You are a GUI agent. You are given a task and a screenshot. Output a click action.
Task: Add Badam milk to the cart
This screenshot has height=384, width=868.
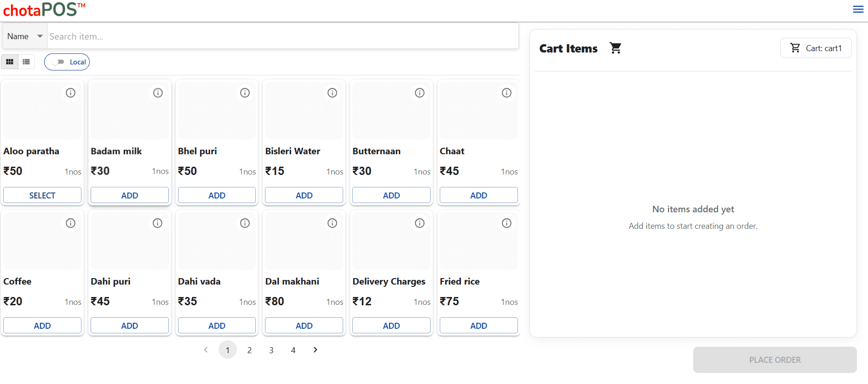[130, 195]
